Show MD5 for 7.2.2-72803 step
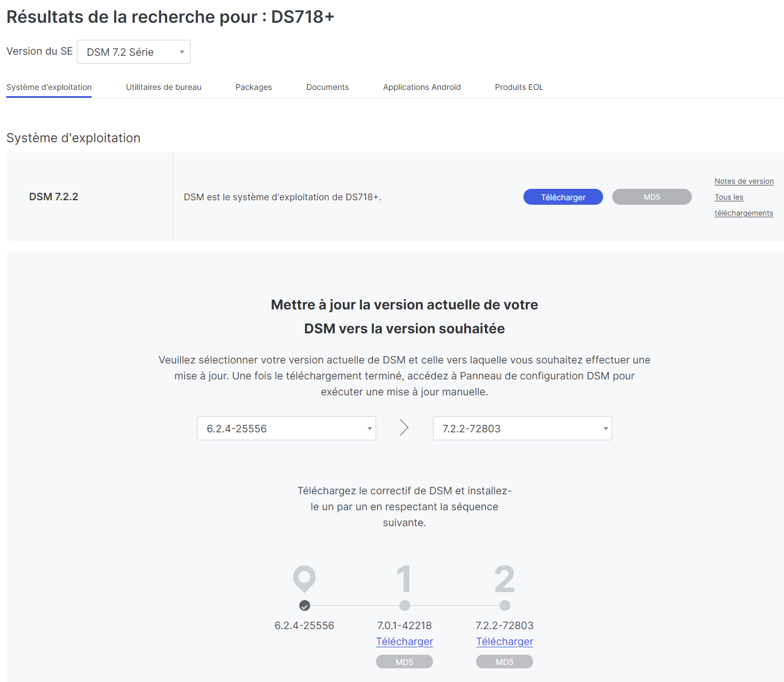 point(505,662)
